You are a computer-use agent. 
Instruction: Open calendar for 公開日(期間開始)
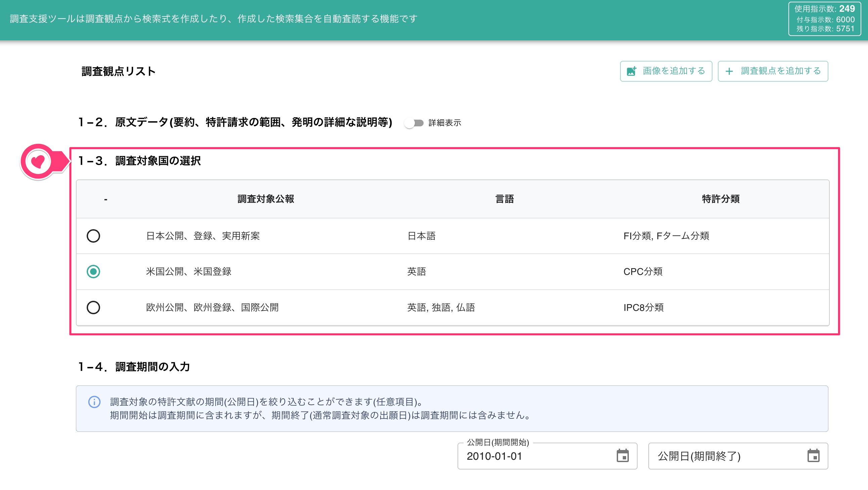click(x=622, y=456)
